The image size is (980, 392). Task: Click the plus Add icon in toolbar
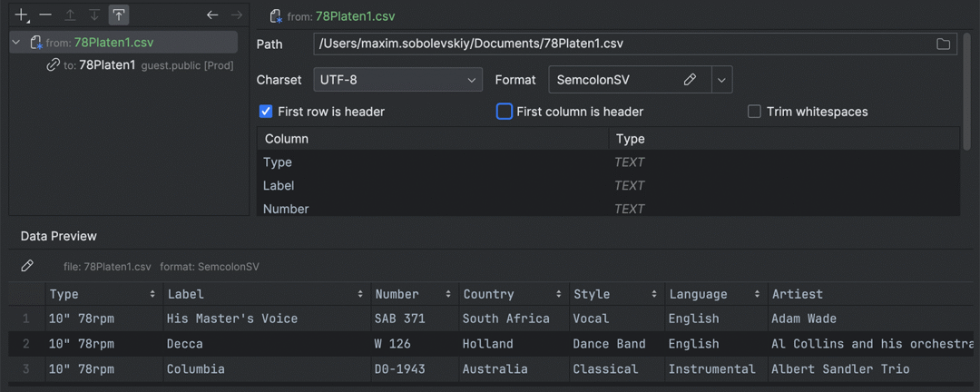[x=23, y=15]
